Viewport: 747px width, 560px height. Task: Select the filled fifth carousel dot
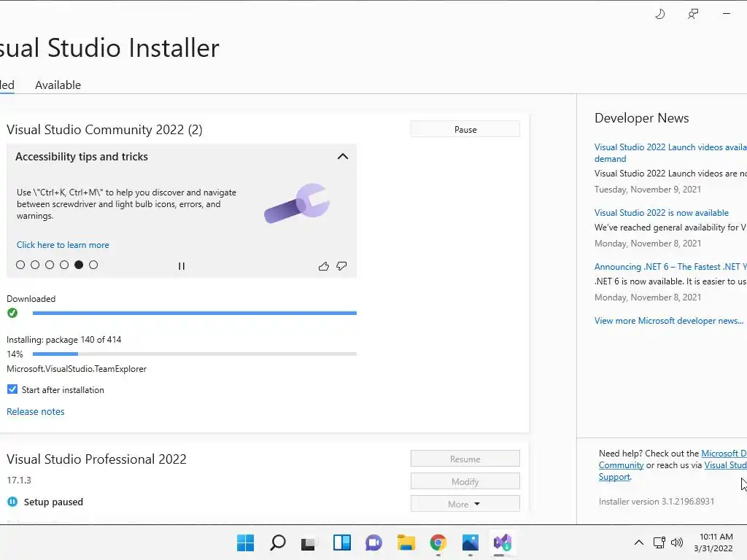(79, 265)
